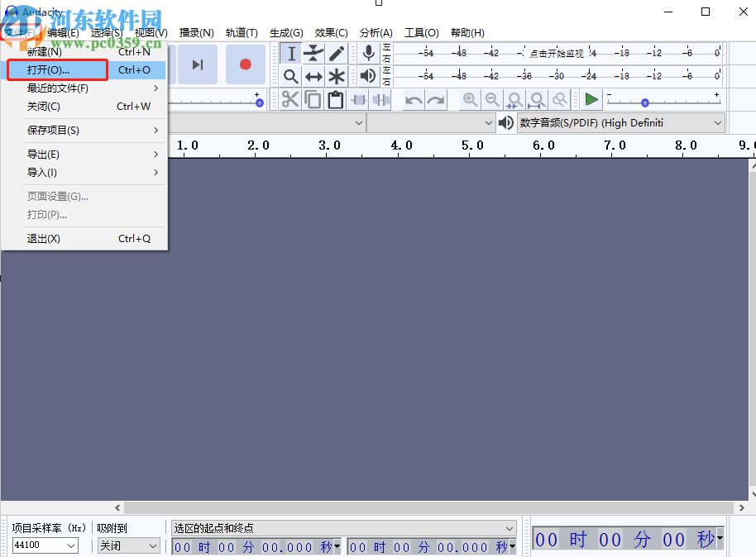Select the Selection (I-beam) tool
The height and width of the screenshot is (557, 756).
291,54
